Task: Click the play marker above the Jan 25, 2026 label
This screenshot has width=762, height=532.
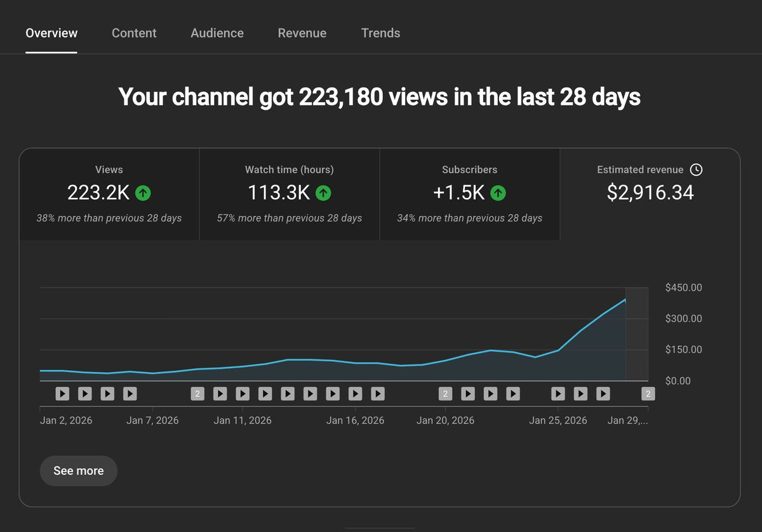Action: (558, 394)
